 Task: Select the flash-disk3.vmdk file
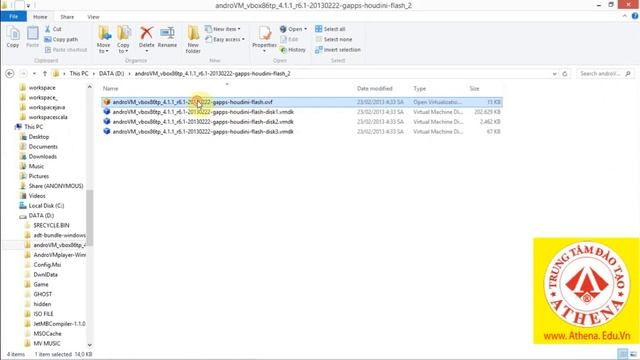click(302, 131)
